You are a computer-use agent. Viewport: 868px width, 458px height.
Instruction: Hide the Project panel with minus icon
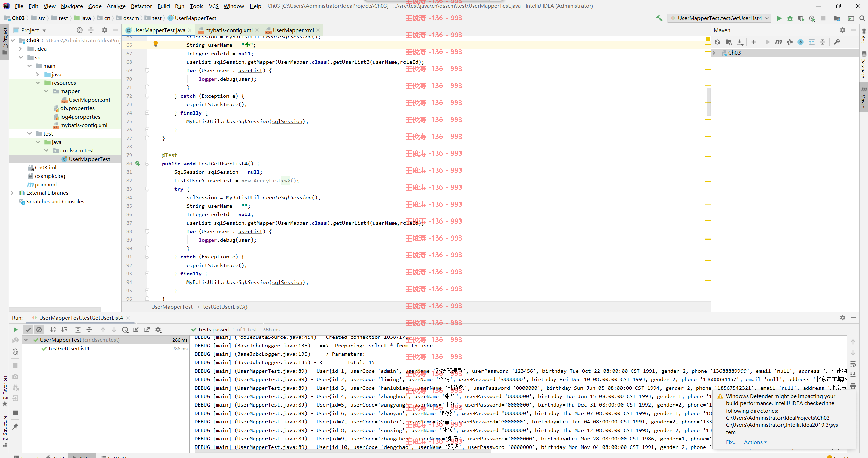(116, 30)
